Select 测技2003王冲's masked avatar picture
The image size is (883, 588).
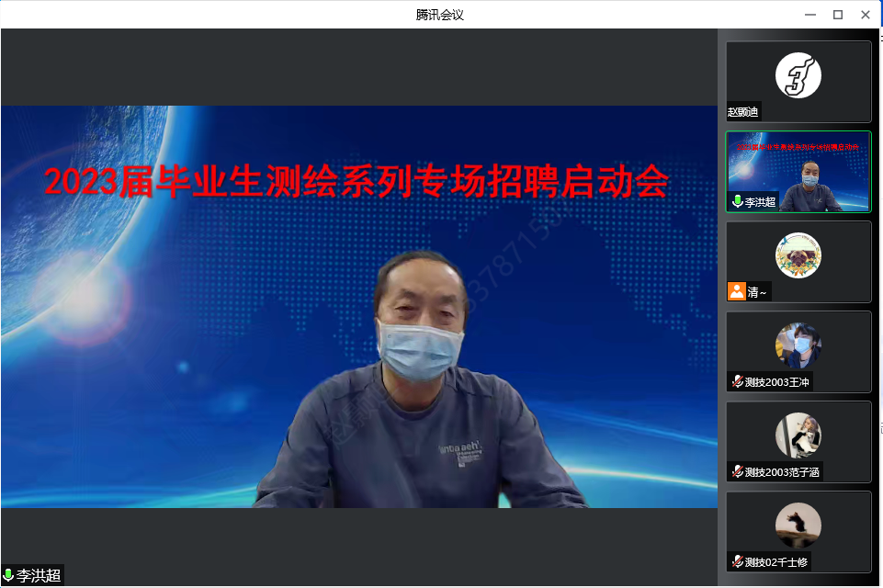point(798,345)
